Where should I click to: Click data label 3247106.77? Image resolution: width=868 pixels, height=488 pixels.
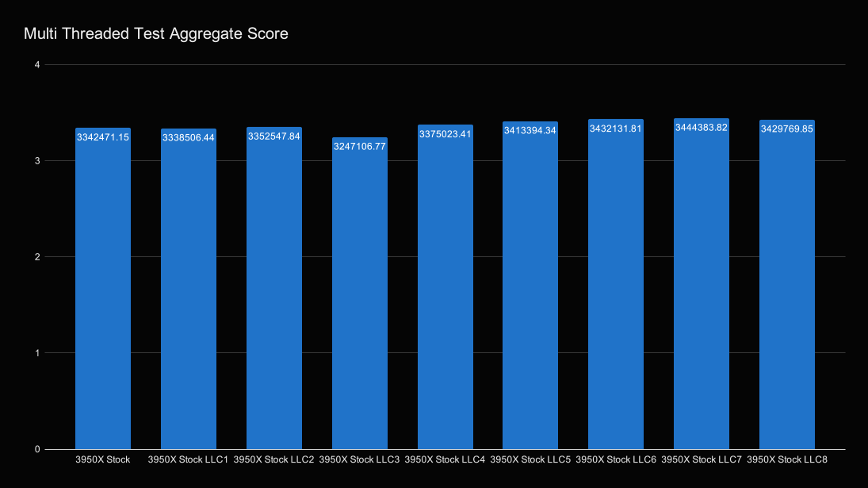(360, 147)
